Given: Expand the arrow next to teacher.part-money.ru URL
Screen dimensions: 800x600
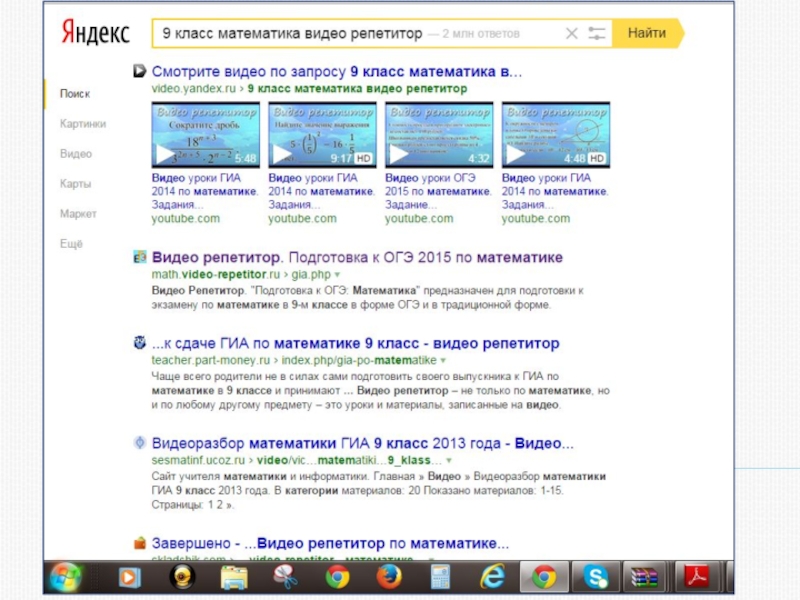Looking at the screenshot, I should 443,359.
